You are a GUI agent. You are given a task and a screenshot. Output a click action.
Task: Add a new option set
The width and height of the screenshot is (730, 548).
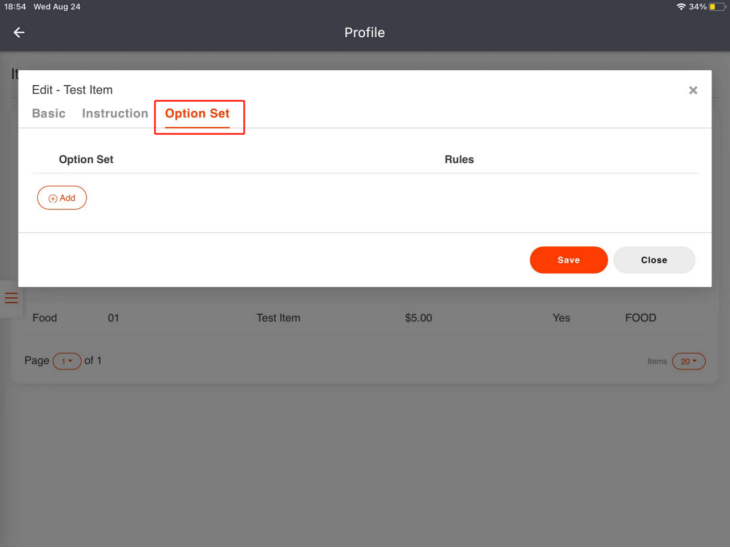click(62, 198)
